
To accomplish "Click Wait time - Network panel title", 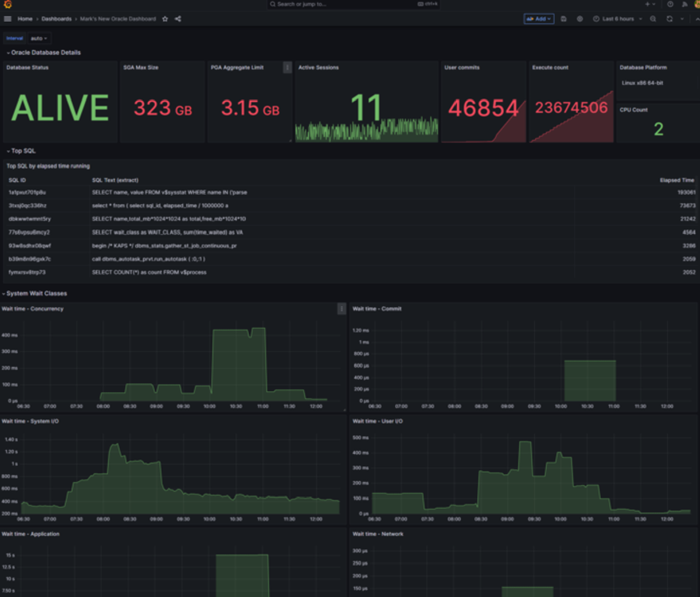I will coord(378,534).
